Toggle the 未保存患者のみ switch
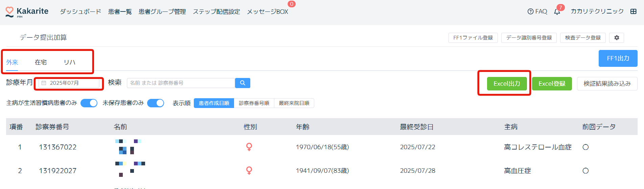Image resolution: width=644 pixels, height=189 pixels. point(156,103)
